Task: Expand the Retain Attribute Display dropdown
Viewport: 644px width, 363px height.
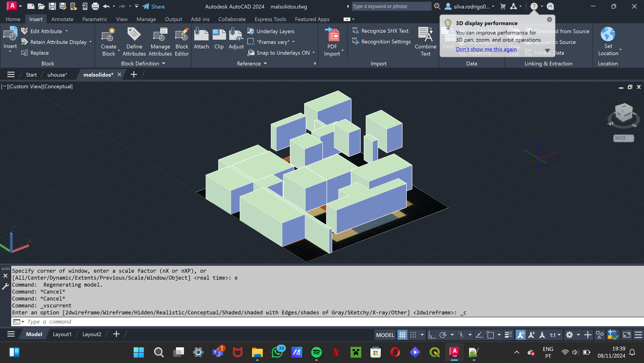Action: pyautogui.click(x=90, y=42)
